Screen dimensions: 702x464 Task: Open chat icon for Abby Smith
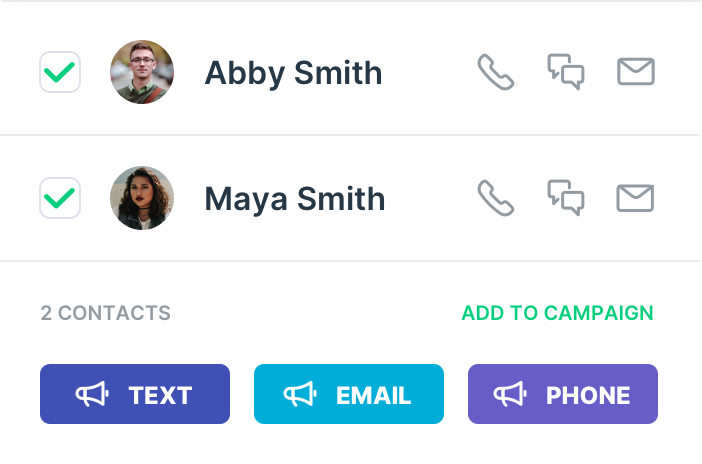(566, 72)
